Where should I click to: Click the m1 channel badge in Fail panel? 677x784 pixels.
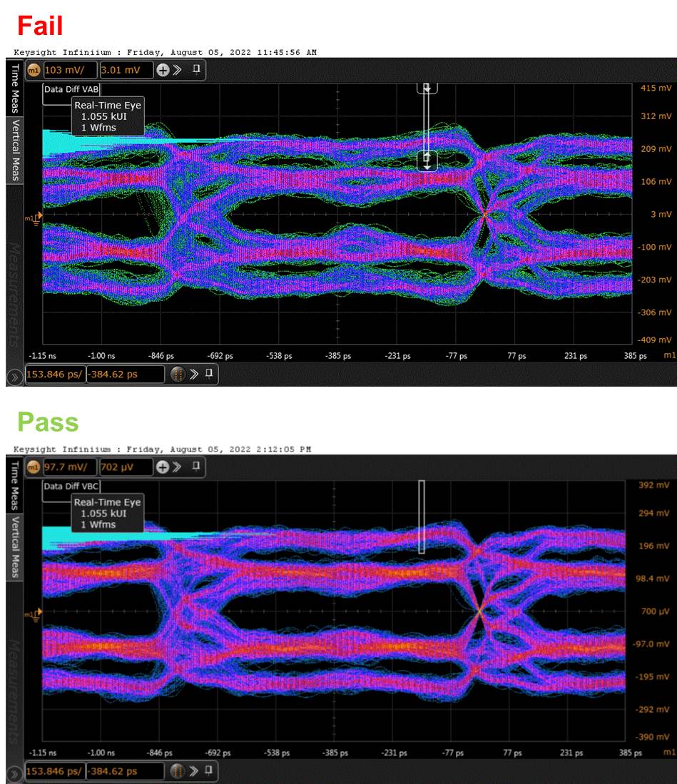pyautogui.click(x=33, y=71)
